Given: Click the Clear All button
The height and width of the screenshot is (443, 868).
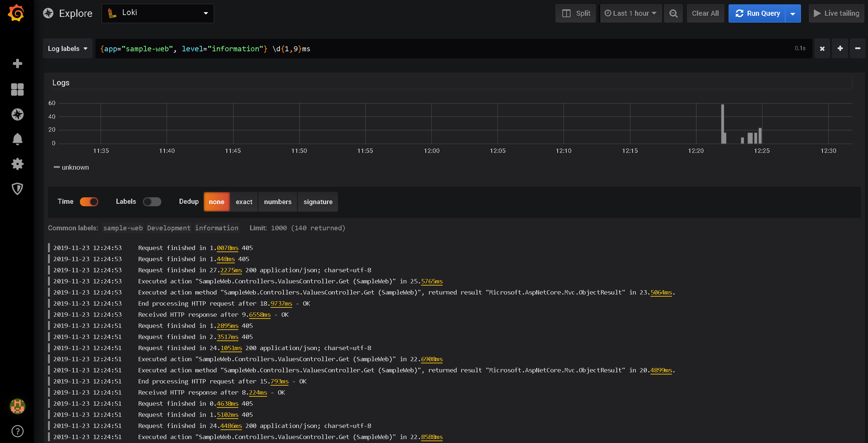Looking at the screenshot, I should tap(705, 13).
